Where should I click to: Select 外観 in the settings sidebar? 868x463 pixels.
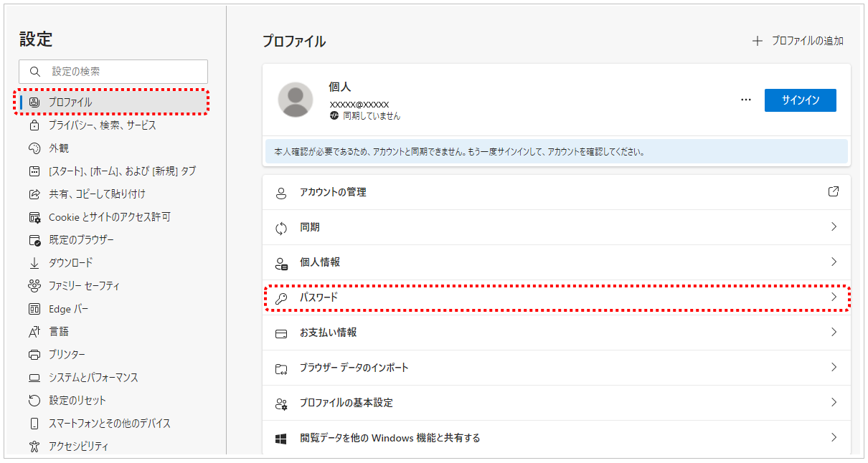(59, 148)
